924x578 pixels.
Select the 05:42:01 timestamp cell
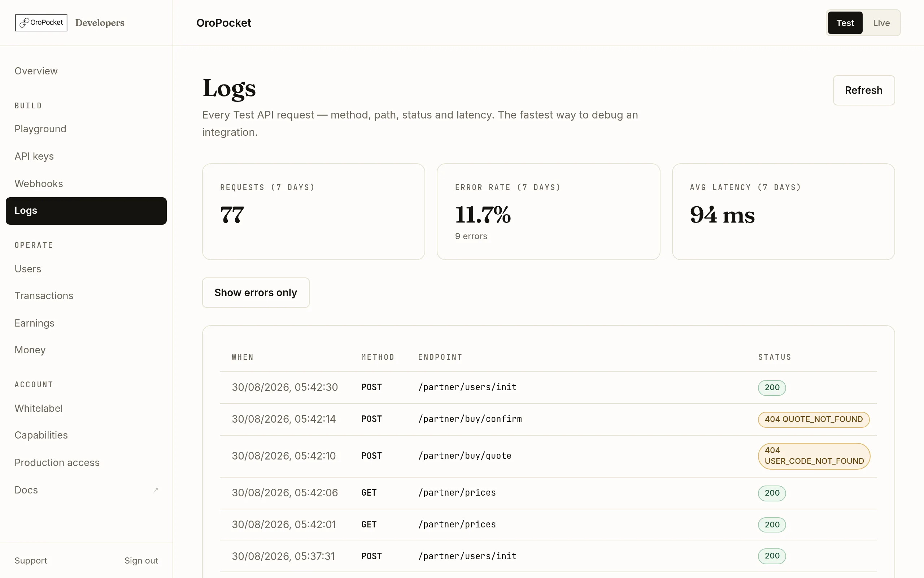click(x=284, y=525)
